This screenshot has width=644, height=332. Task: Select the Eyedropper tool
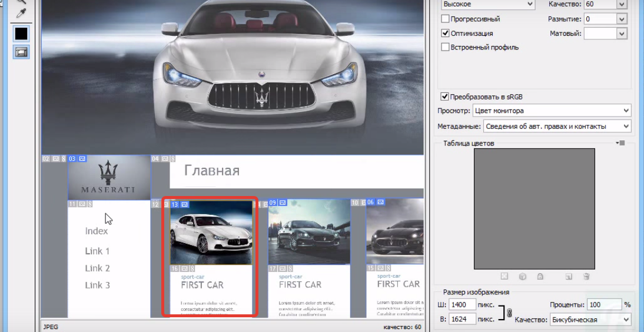(x=21, y=12)
